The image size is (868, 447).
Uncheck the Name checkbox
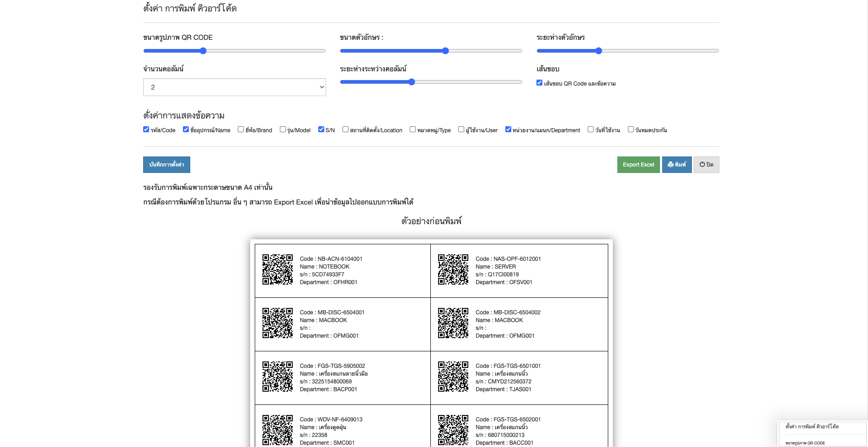[186, 129]
